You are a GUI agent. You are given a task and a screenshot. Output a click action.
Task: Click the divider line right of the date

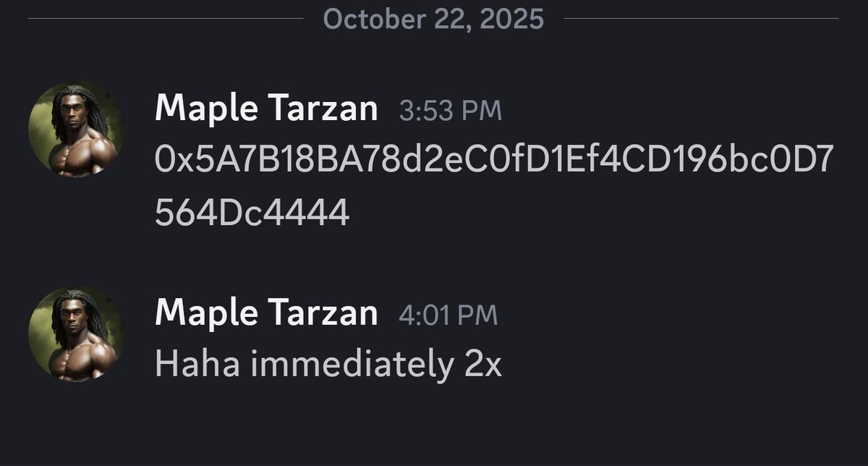[x=700, y=19]
